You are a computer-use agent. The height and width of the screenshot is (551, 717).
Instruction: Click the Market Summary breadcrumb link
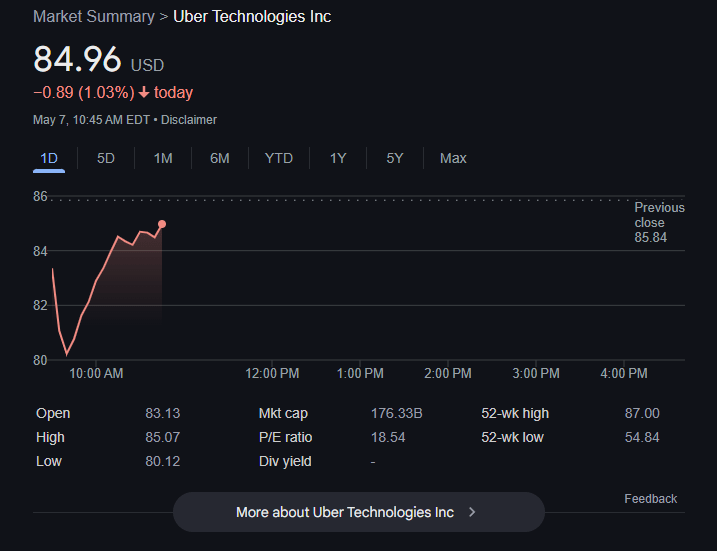point(94,17)
